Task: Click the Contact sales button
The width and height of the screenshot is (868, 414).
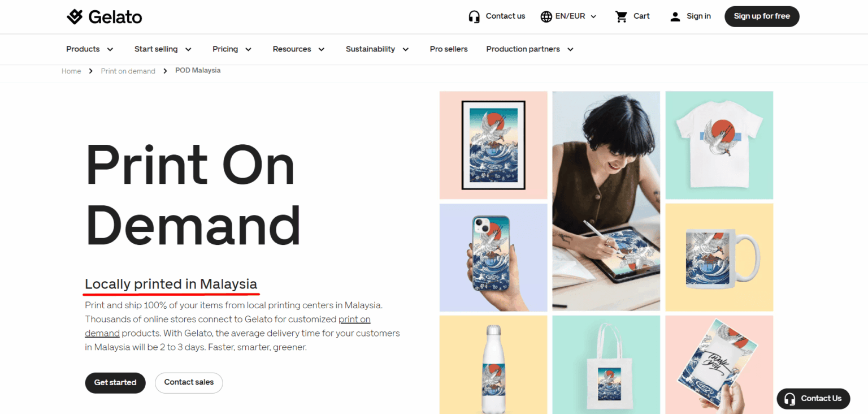Action: tap(189, 382)
